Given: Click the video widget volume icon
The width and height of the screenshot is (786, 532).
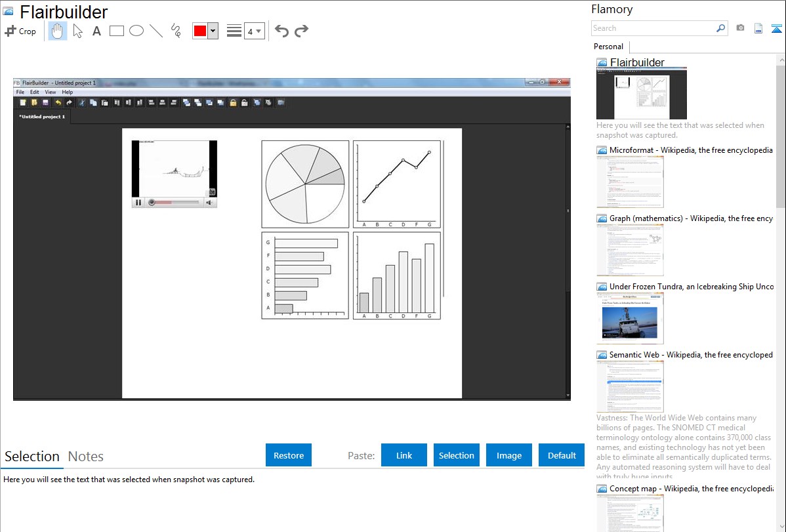Looking at the screenshot, I should 209,203.
